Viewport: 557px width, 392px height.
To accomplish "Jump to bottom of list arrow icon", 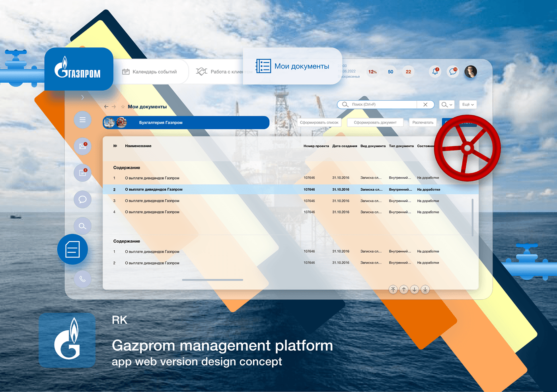I will click(425, 290).
